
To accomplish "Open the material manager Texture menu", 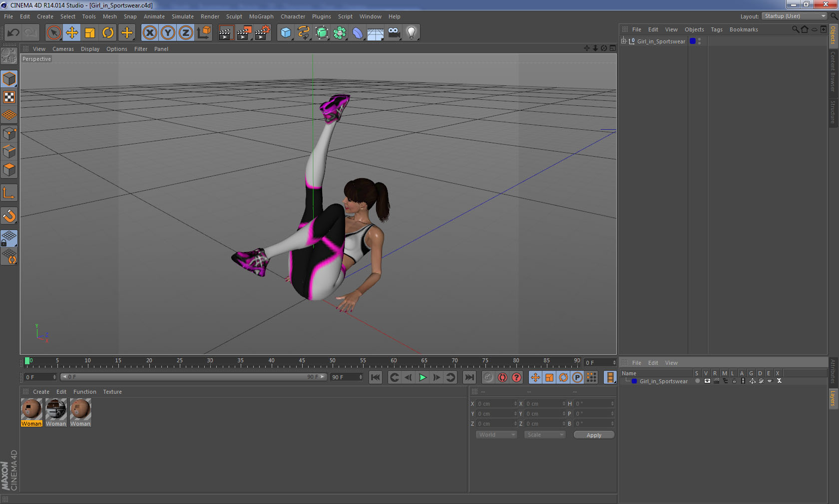I will tap(112, 392).
